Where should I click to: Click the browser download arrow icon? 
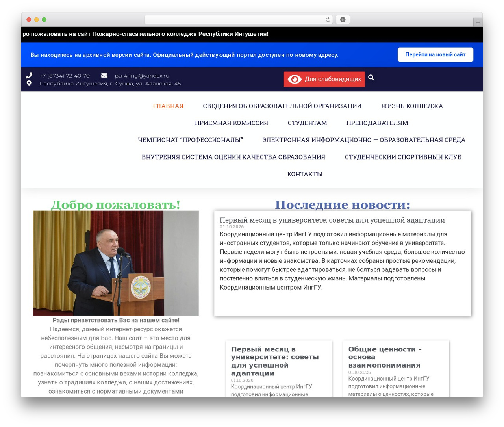tap(343, 20)
